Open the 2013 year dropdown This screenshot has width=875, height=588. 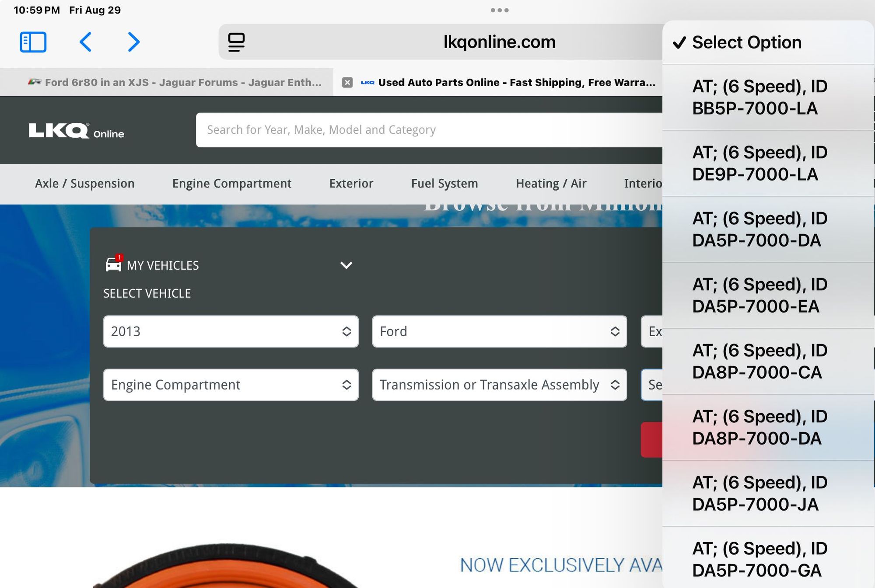[231, 331]
